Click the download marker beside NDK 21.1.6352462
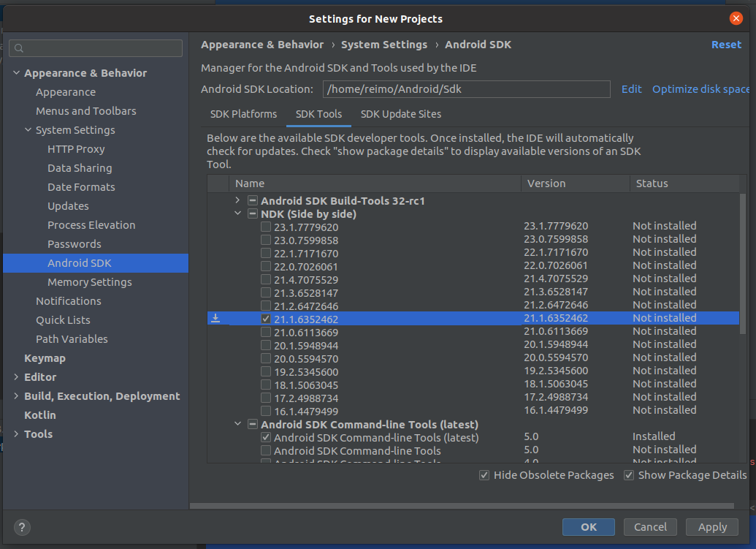The height and width of the screenshot is (549, 756). click(x=215, y=318)
